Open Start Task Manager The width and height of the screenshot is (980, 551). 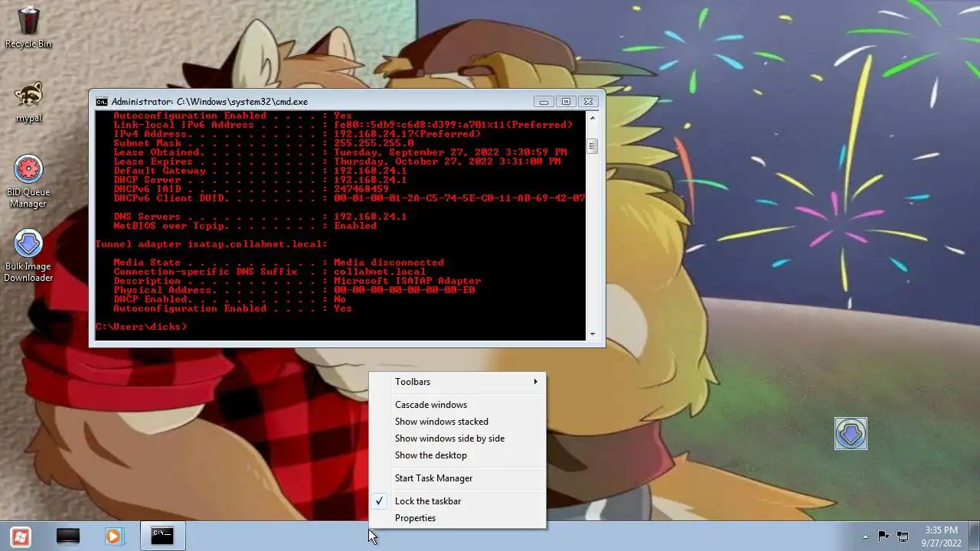(458, 478)
